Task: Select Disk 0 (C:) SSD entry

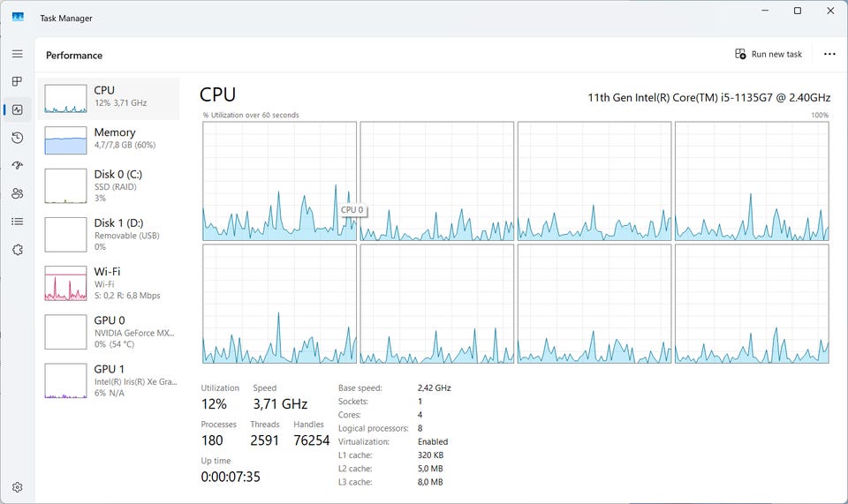Action: click(109, 186)
